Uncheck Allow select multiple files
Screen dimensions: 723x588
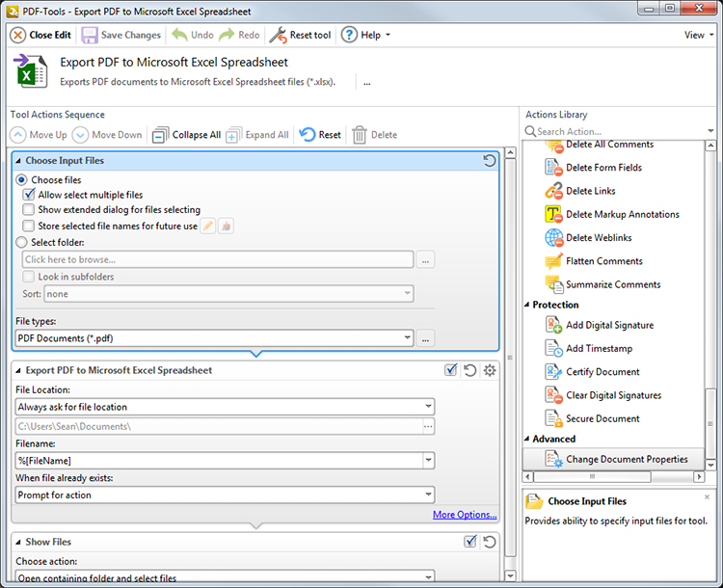[29, 195]
